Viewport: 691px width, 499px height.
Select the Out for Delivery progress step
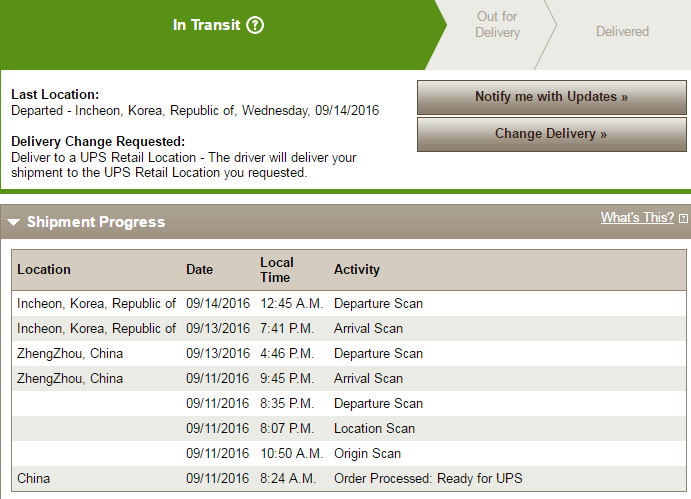point(498,25)
